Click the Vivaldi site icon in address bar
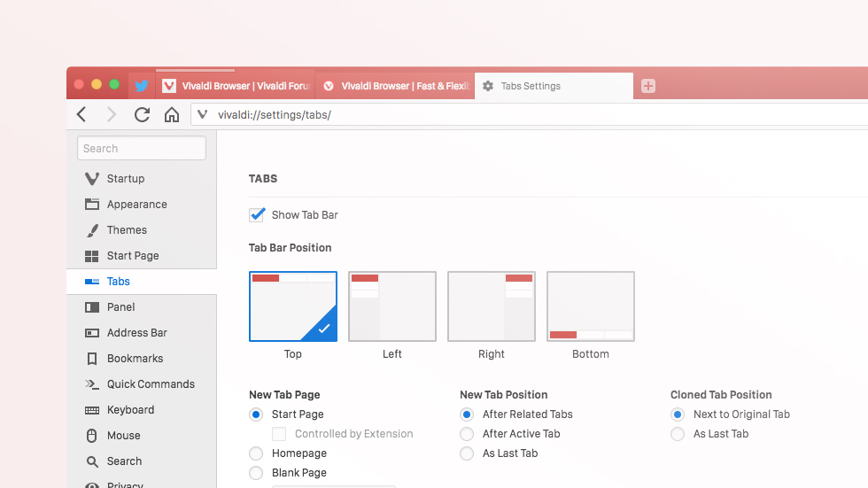 [x=203, y=114]
